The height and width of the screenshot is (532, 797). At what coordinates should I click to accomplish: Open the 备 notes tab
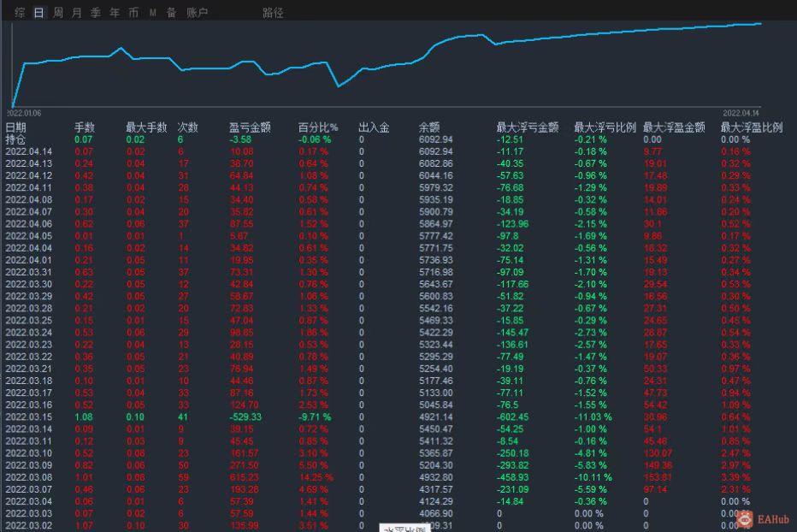point(171,13)
